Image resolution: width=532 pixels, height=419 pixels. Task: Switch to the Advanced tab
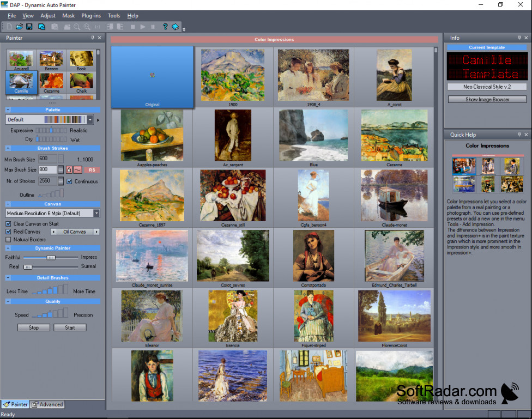click(x=47, y=404)
